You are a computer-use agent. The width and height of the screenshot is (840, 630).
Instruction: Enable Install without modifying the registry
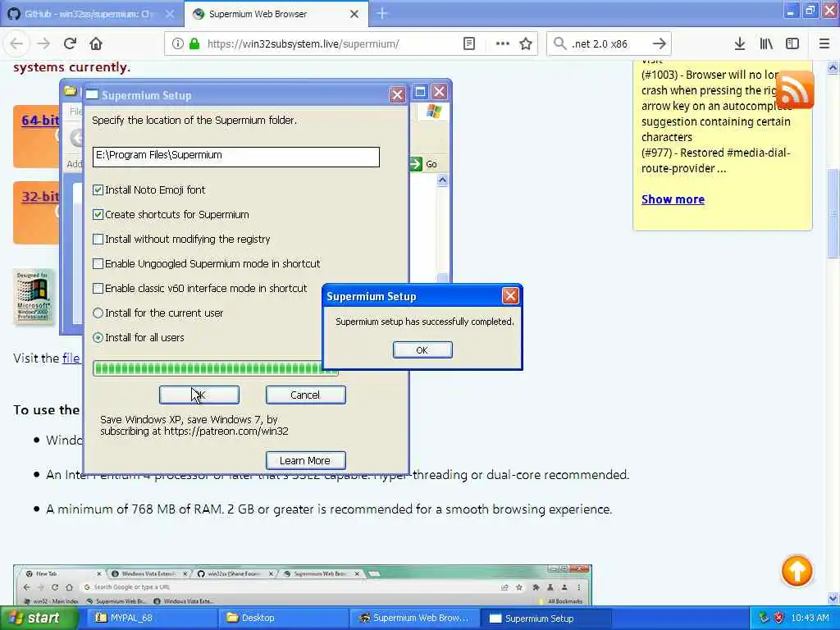tap(98, 239)
